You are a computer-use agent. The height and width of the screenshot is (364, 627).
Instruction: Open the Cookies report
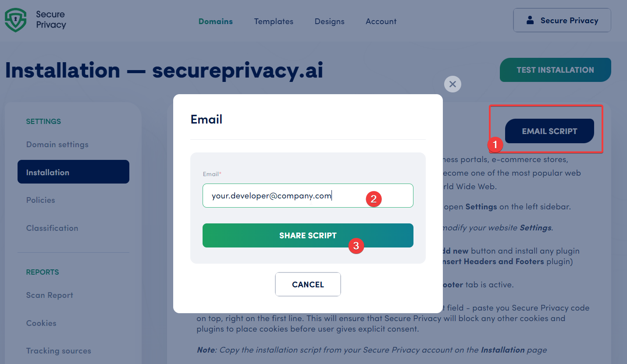tap(41, 323)
